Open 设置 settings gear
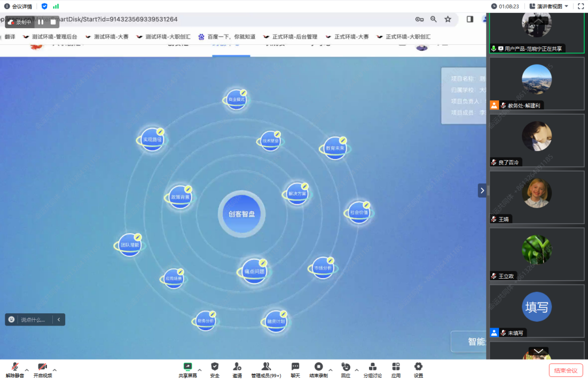The height and width of the screenshot is (381, 588). point(418,367)
